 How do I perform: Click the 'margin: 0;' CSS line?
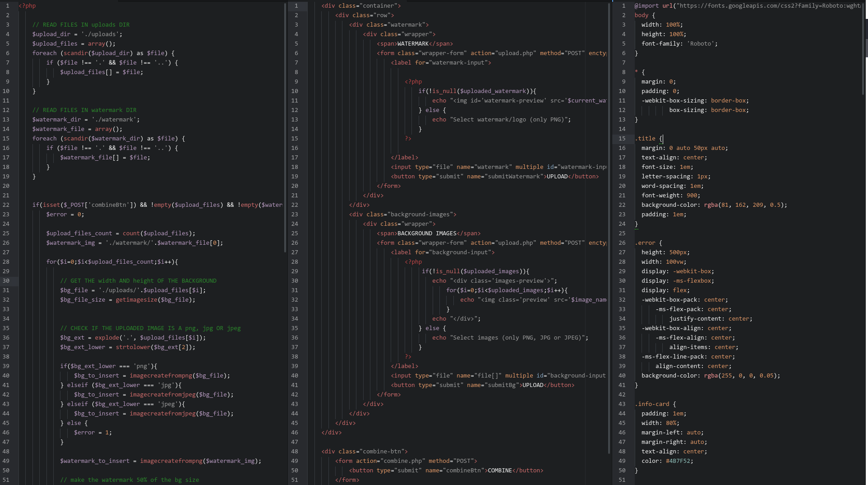(x=659, y=82)
